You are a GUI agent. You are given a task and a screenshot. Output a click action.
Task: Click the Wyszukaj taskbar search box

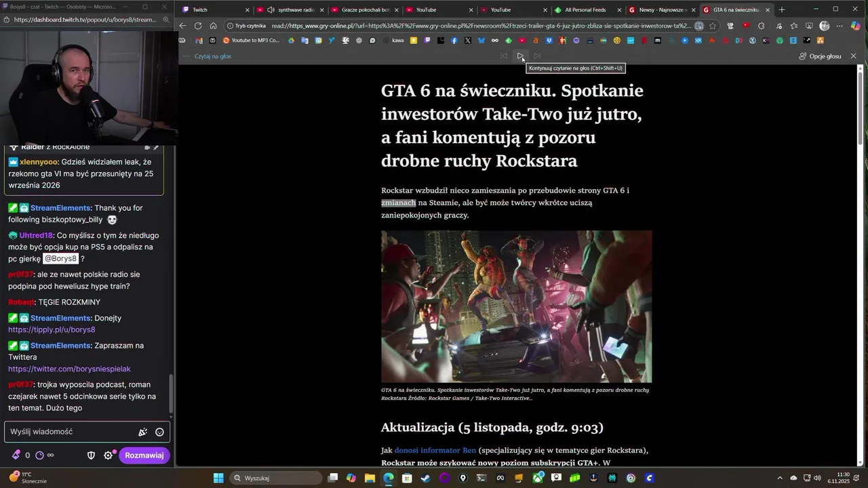(x=274, y=478)
